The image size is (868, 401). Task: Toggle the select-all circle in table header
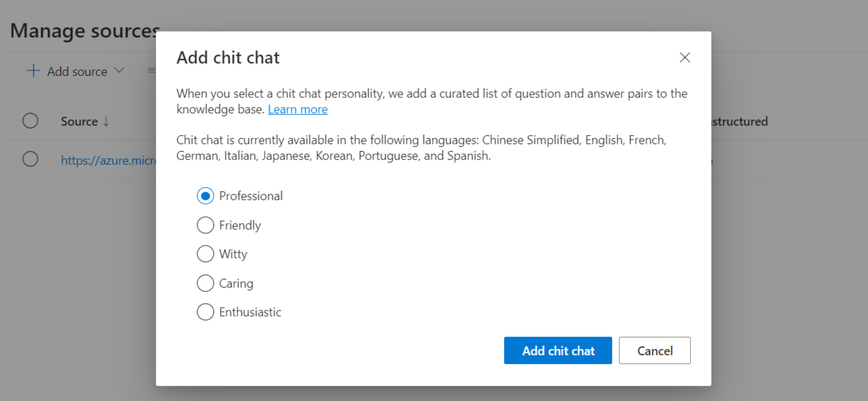[30, 121]
